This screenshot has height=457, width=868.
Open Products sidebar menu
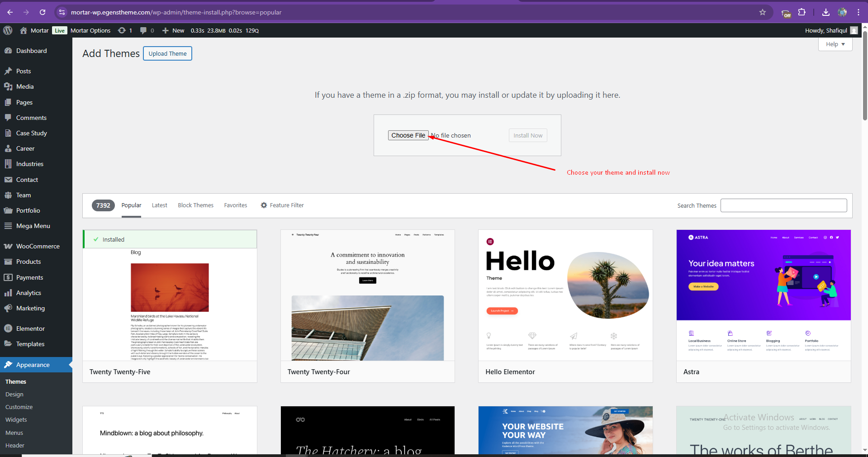[36, 262]
